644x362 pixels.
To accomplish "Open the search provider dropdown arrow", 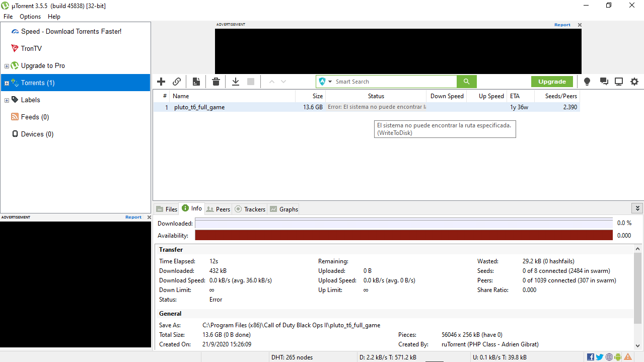I will click(330, 82).
